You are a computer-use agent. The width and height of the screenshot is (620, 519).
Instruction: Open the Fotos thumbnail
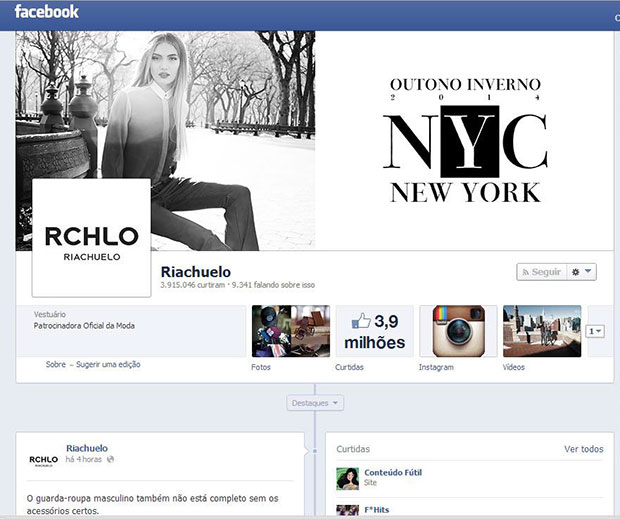point(291,331)
